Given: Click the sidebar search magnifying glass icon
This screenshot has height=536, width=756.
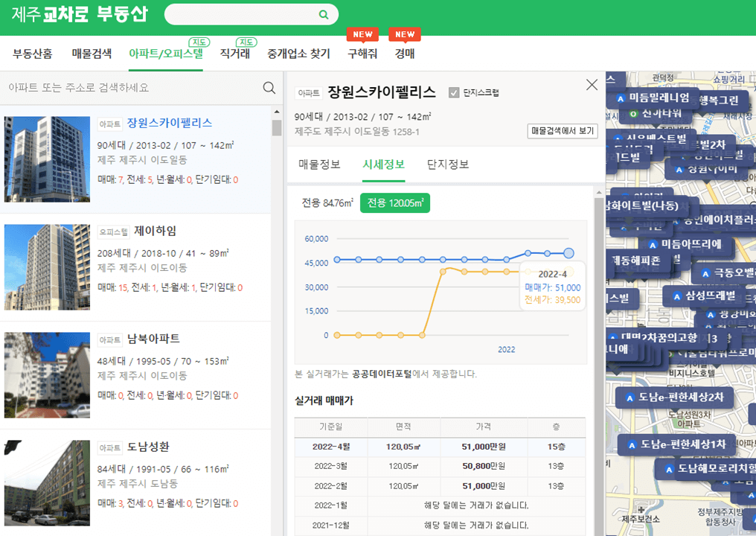Looking at the screenshot, I should click(268, 87).
